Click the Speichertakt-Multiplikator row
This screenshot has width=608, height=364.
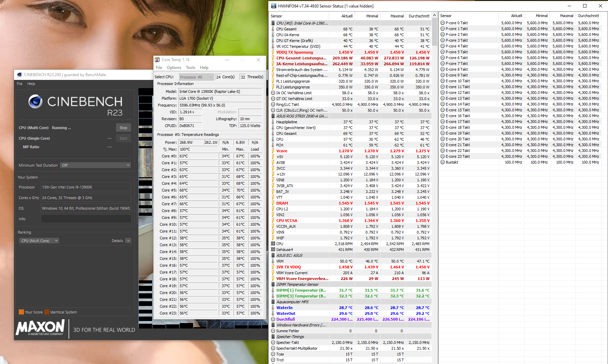coord(350,348)
